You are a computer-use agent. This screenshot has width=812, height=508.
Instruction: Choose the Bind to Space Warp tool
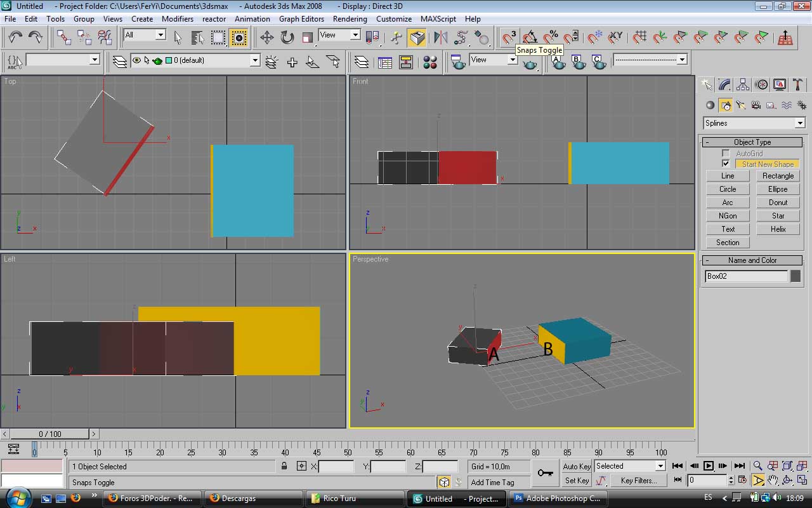click(x=104, y=37)
